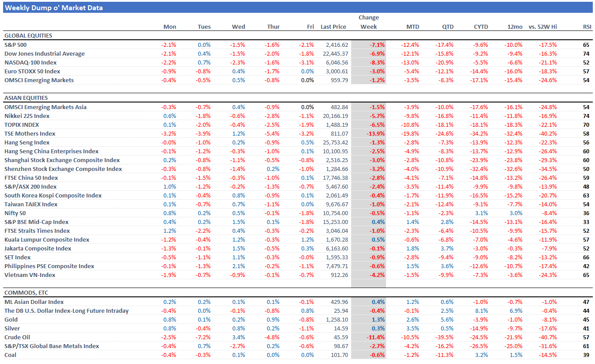Click the CYTD column header
Viewport: 595px width, 364px height.
(481, 27)
